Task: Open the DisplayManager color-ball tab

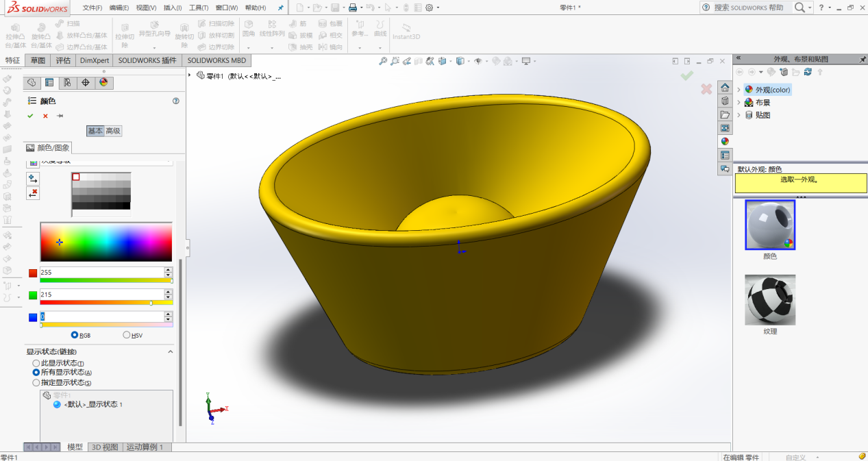Action: (x=103, y=83)
